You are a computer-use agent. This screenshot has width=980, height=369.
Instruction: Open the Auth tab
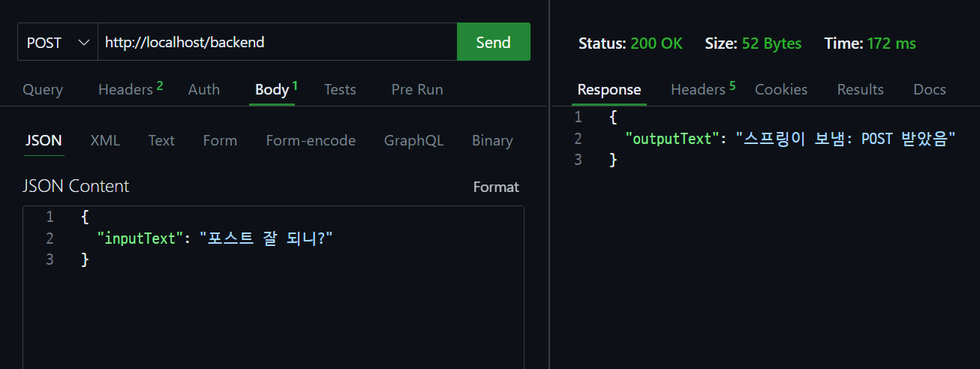pos(204,90)
